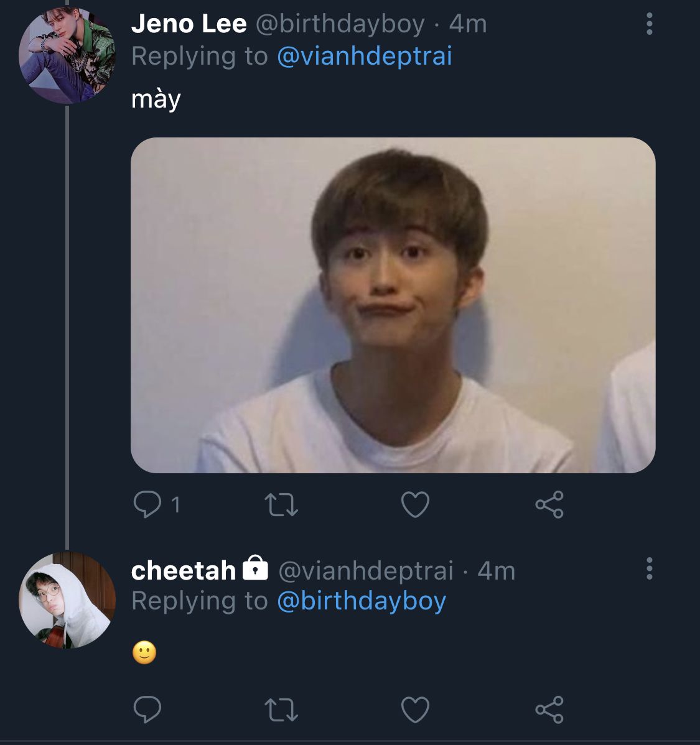Open more options on cheetah's tweet

[650, 568]
